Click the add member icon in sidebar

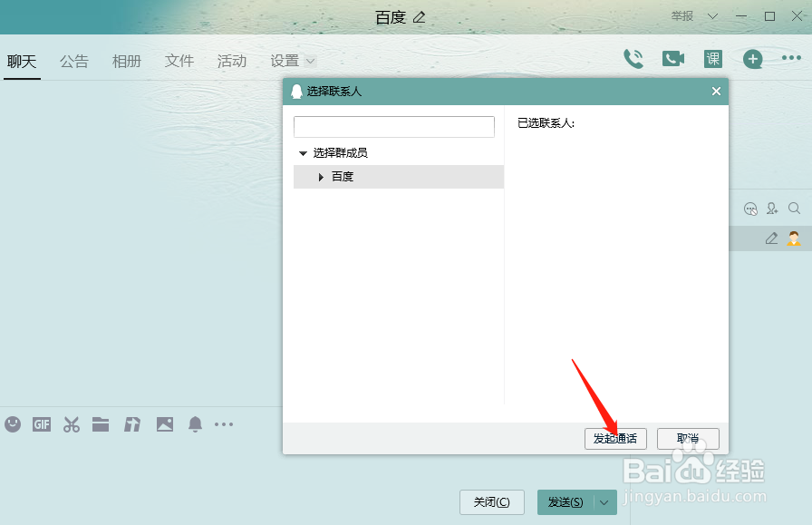point(772,209)
